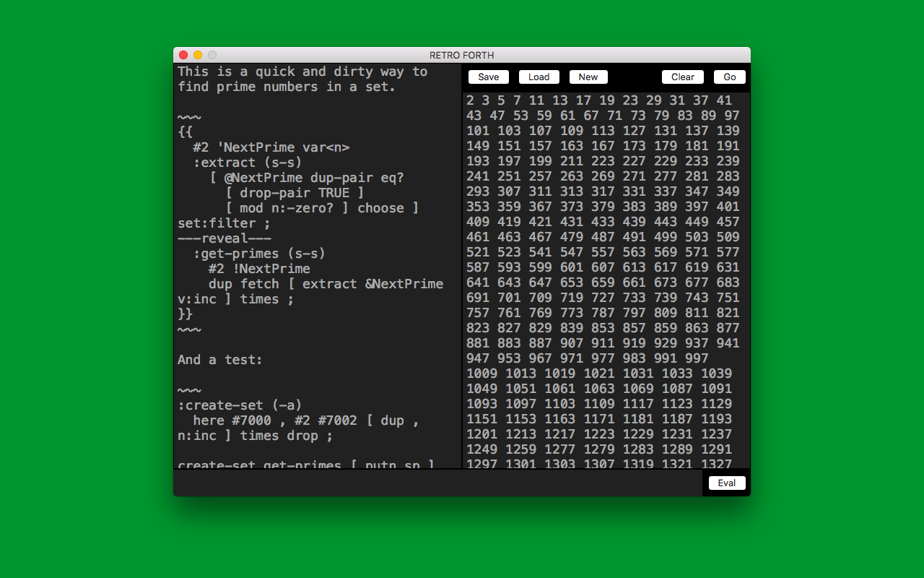Click the ":create-set (-a)" line
Viewport: 924px width, 578px height.
[x=240, y=405]
